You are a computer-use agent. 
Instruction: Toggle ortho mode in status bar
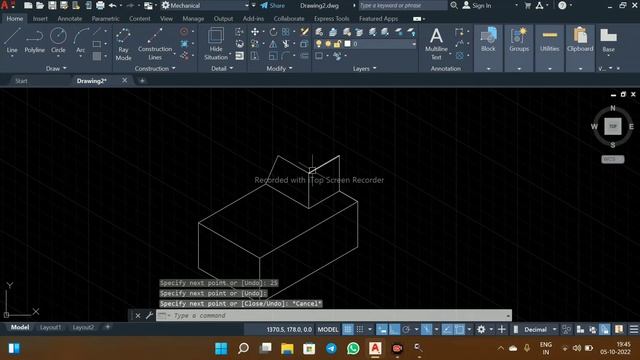point(394,329)
